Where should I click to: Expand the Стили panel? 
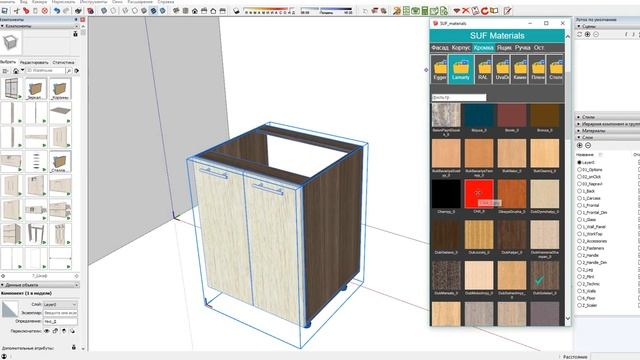[x=607, y=117]
